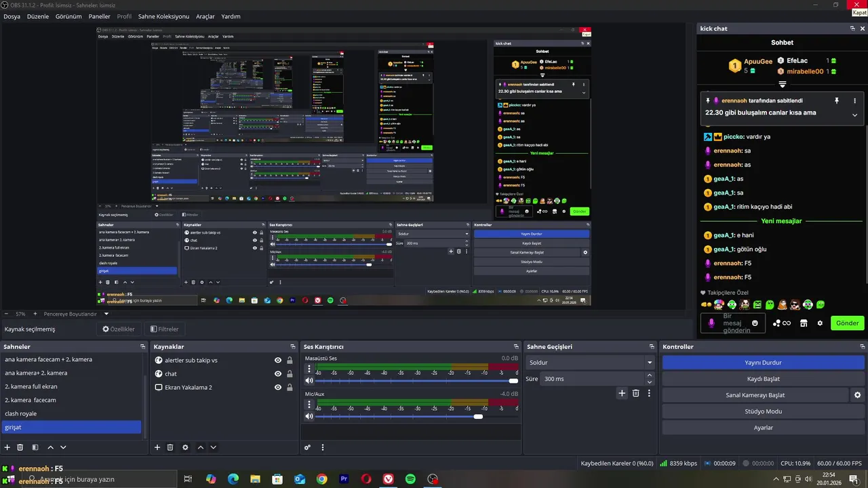Click the kick chat message input field
868x488 pixels.
tap(732, 323)
